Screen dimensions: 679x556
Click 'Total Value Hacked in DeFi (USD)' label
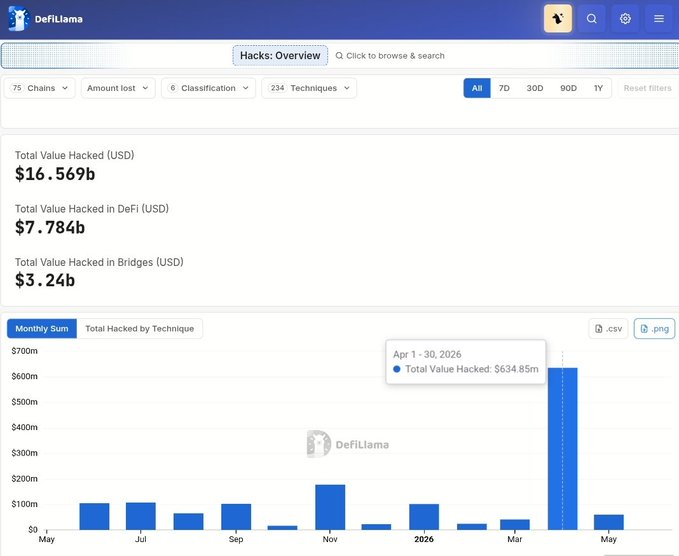point(92,209)
